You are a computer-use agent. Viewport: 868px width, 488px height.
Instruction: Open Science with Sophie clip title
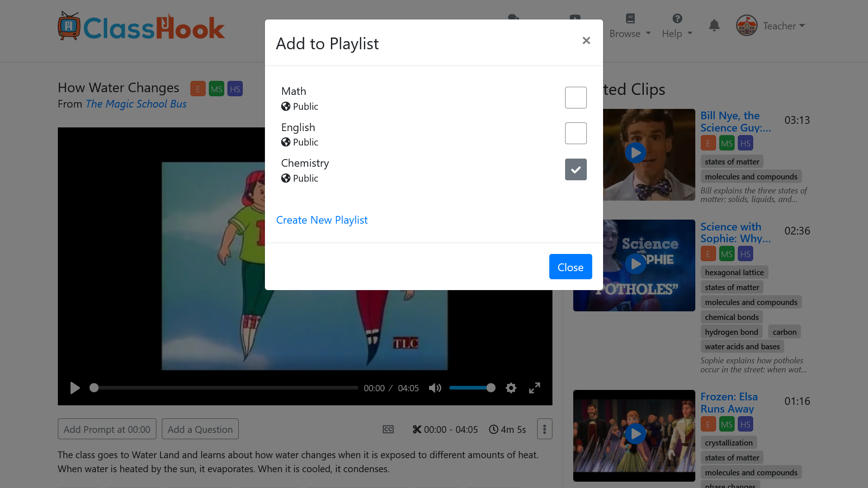click(x=736, y=233)
